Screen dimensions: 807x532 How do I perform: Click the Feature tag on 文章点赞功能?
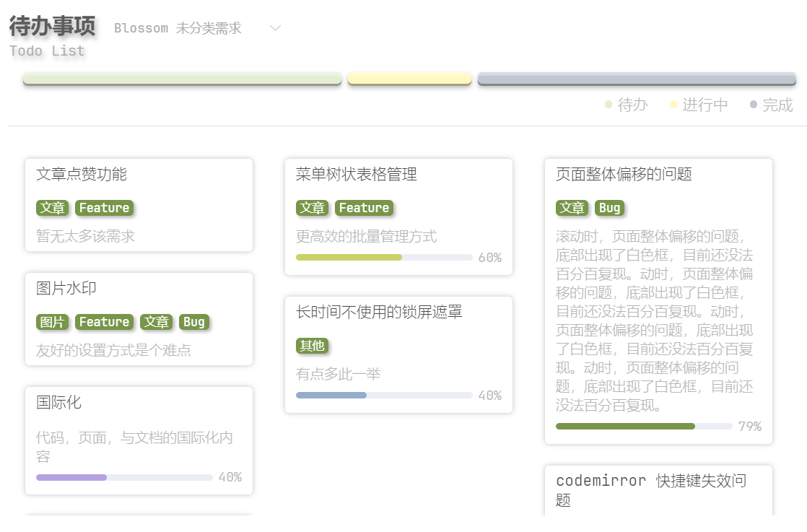[105, 208]
